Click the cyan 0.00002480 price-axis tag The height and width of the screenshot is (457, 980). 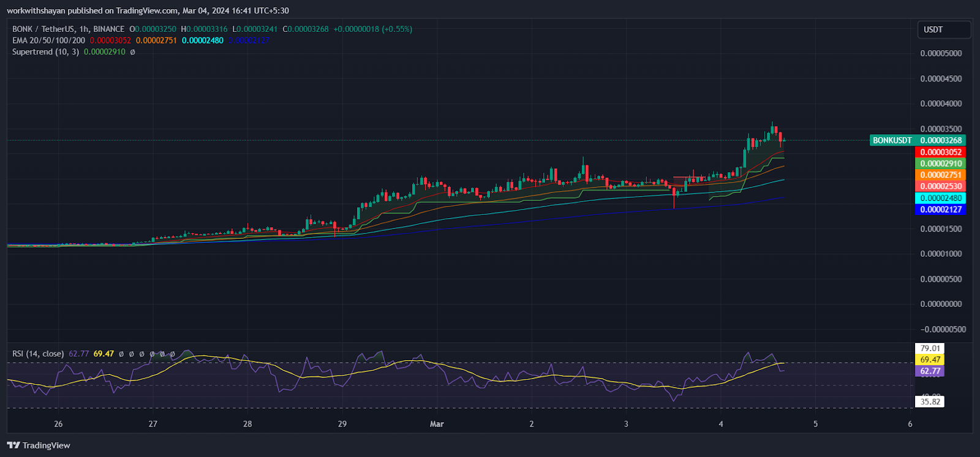pyautogui.click(x=940, y=198)
